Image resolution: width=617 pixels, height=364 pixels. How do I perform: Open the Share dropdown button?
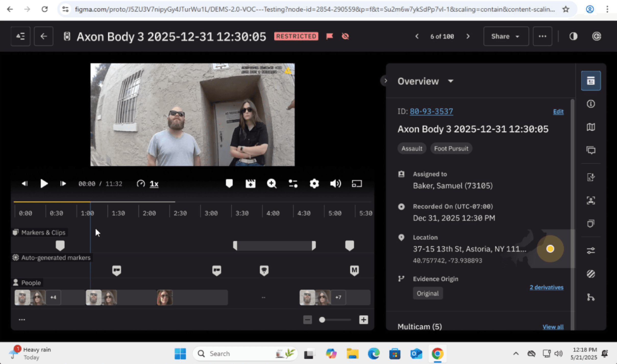[505, 36]
